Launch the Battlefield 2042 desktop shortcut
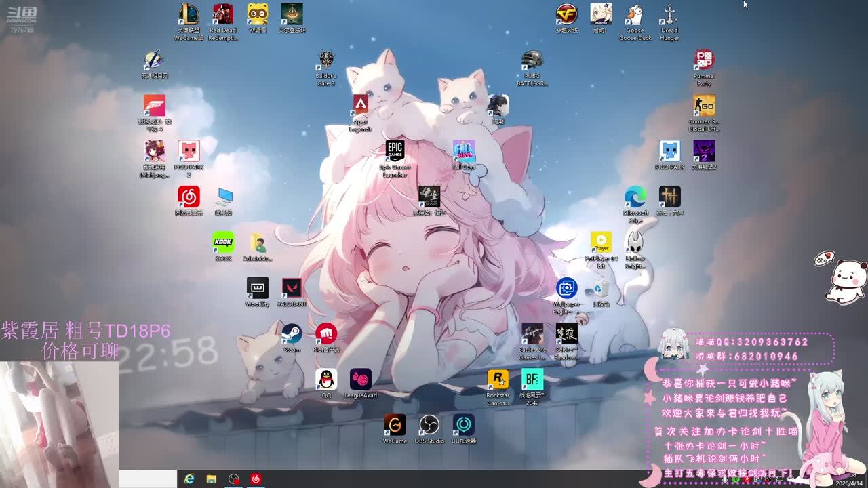The height and width of the screenshot is (488, 868). 532,388
